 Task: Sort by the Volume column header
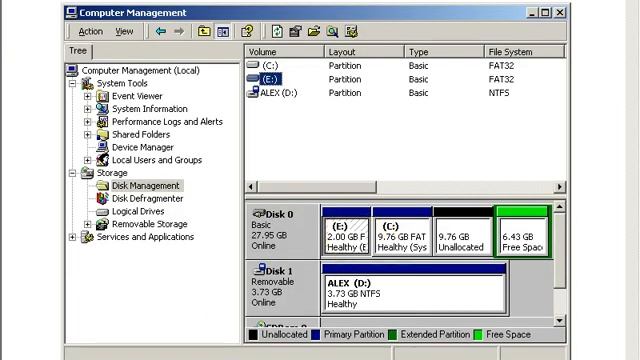coord(285,52)
